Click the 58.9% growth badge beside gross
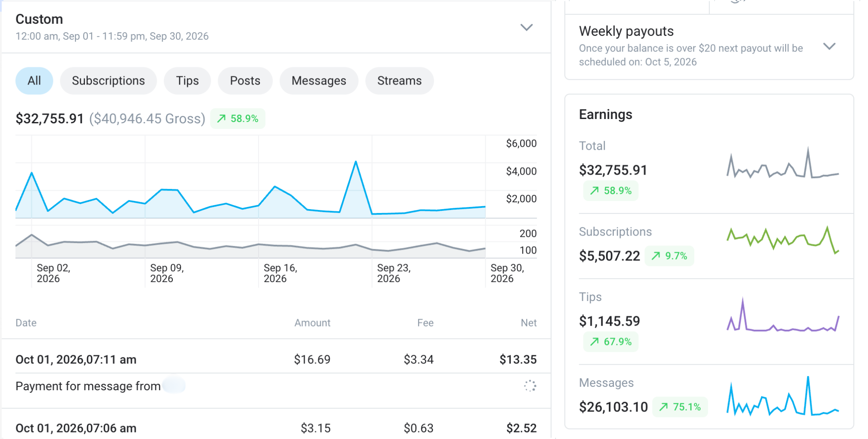This screenshot has height=439, width=868. tap(237, 119)
